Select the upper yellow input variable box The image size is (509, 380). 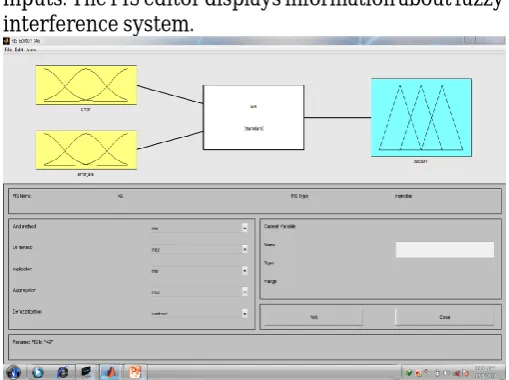tap(86, 85)
